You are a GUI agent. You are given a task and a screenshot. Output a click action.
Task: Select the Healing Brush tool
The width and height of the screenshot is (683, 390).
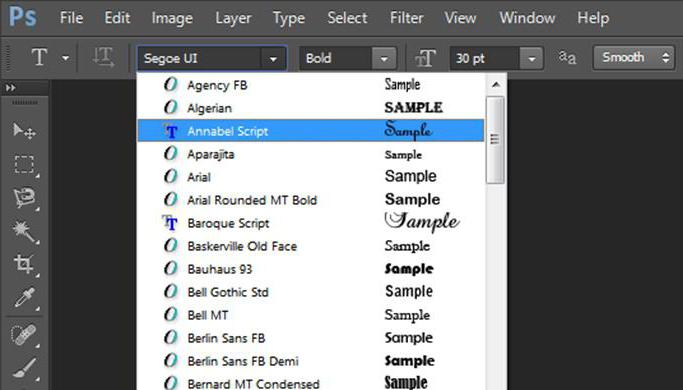click(x=24, y=335)
